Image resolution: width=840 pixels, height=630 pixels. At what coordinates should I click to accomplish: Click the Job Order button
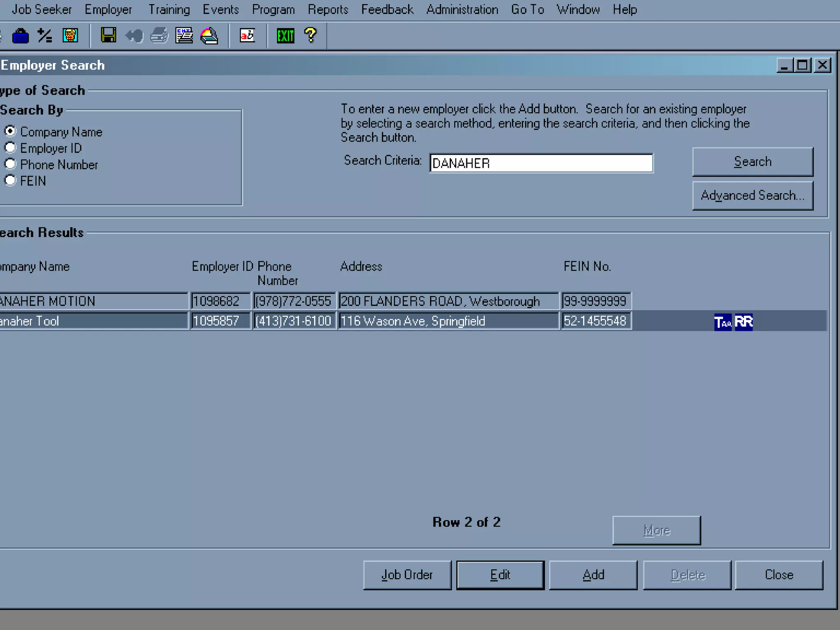(x=407, y=575)
